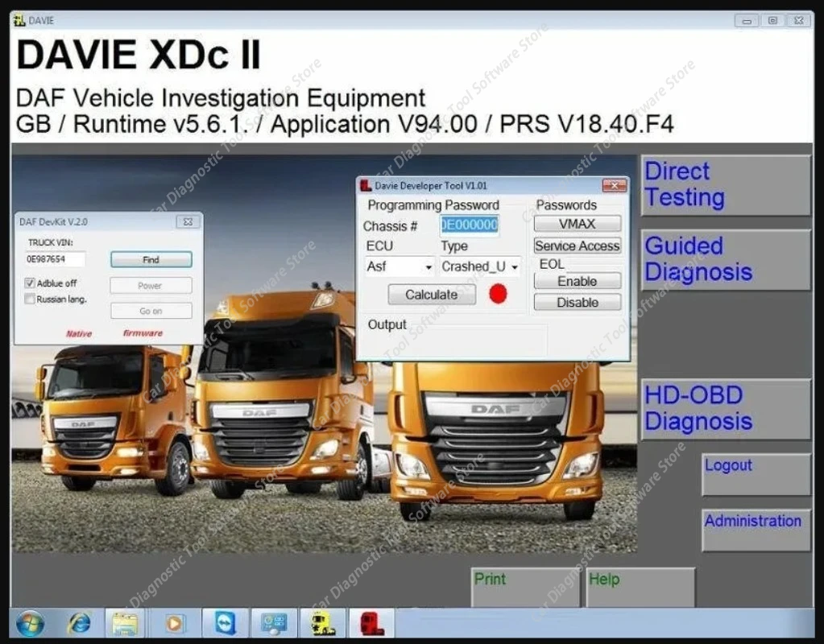824x644 pixels.
Task: Click Go on in DAF DevKit
Action: [151, 311]
